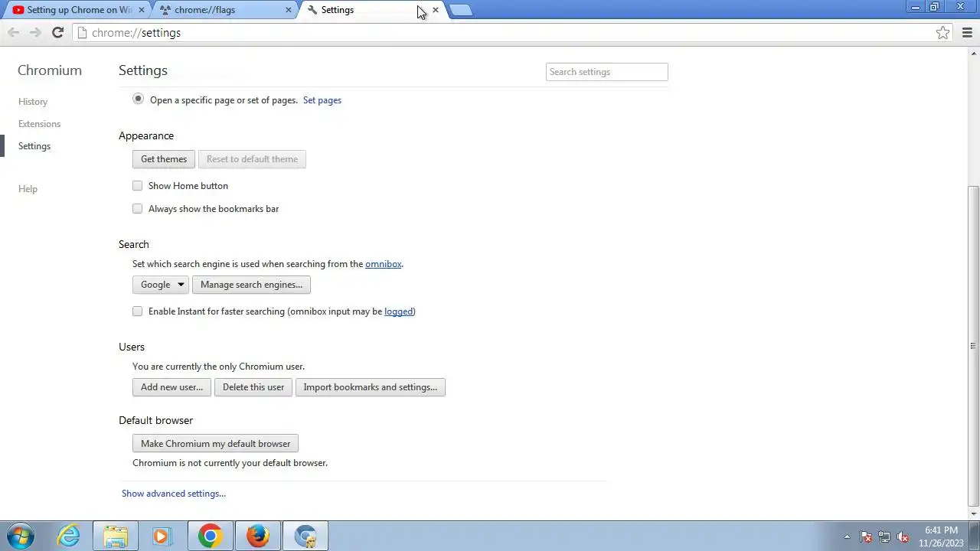Image resolution: width=980 pixels, height=551 pixels.
Task: Open Firefox from the taskbar
Action: coord(257,536)
